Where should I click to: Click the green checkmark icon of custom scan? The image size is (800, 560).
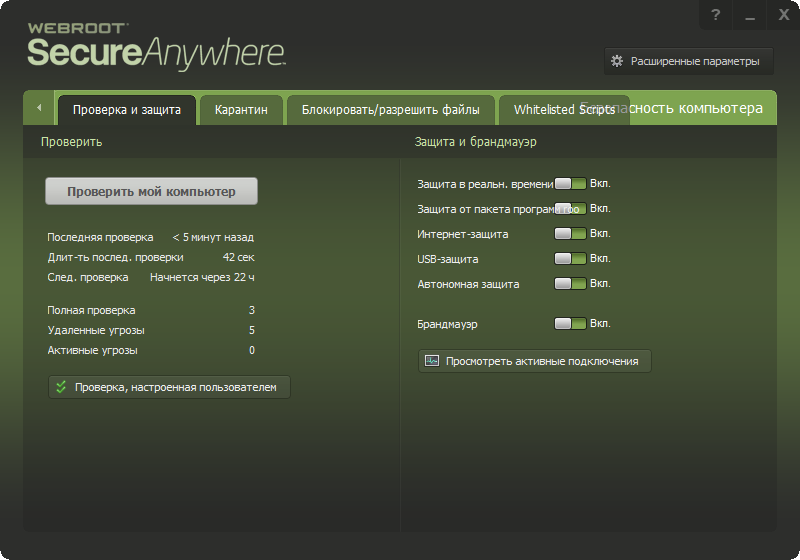click(61, 387)
